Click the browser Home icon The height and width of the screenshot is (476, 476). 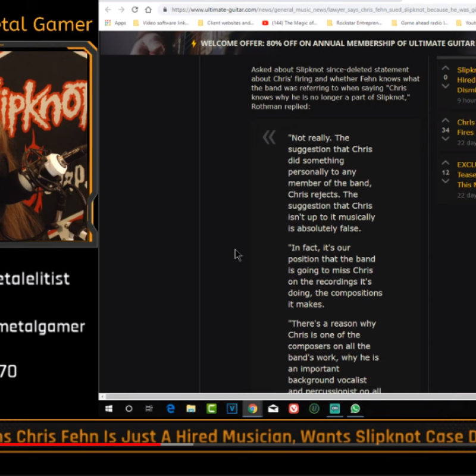tap(148, 10)
